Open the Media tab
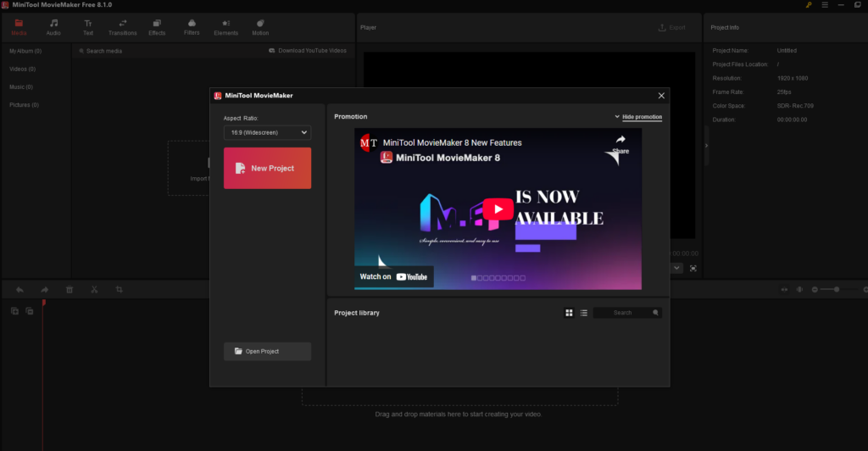Image resolution: width=868 pixels, height=451 pixels. [19, 27]
